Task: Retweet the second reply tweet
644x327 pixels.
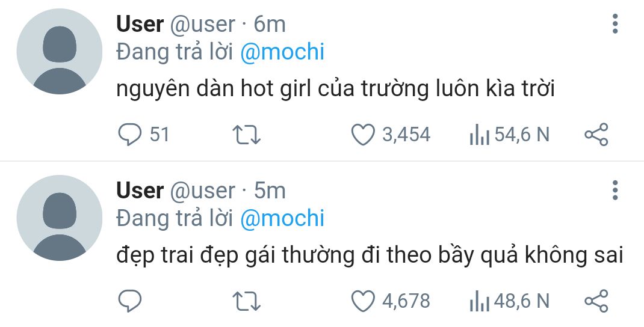Action: pos(246,300)
